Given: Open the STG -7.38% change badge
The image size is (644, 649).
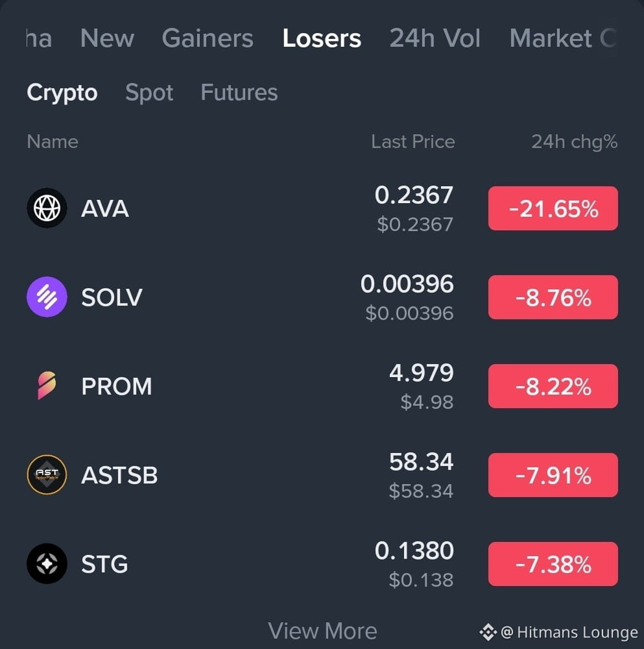Looking at the screenshot, I should point(553,564).
